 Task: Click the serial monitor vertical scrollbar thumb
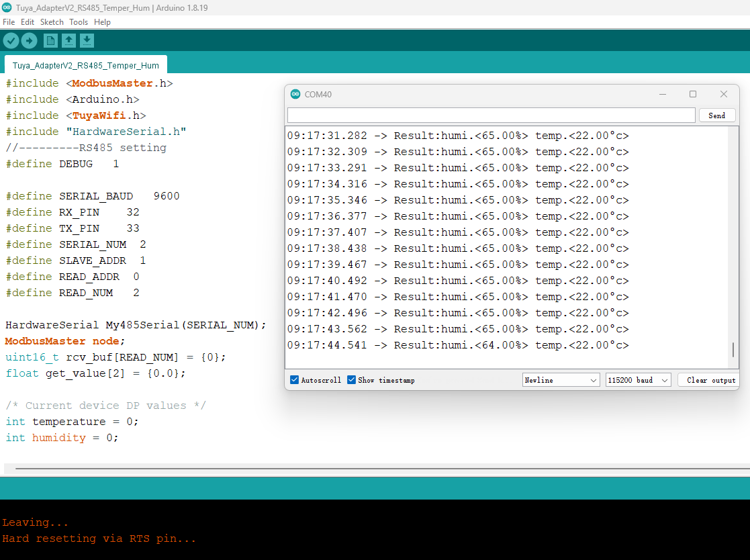pos(733,350)
